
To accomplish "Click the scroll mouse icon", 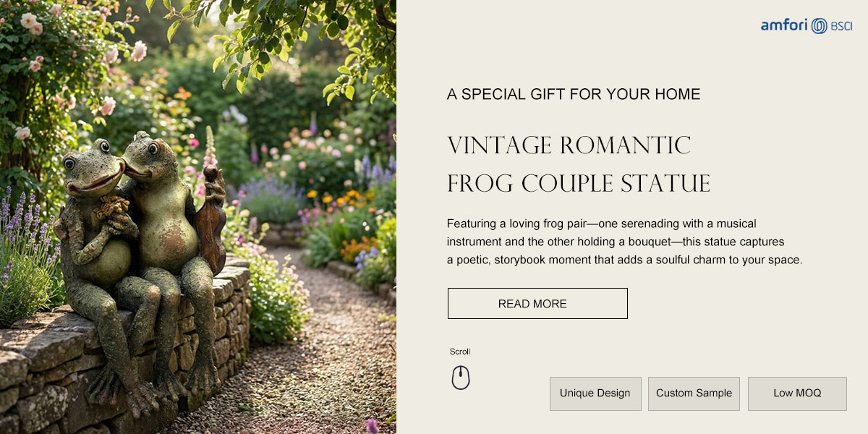I will [461, 378].
